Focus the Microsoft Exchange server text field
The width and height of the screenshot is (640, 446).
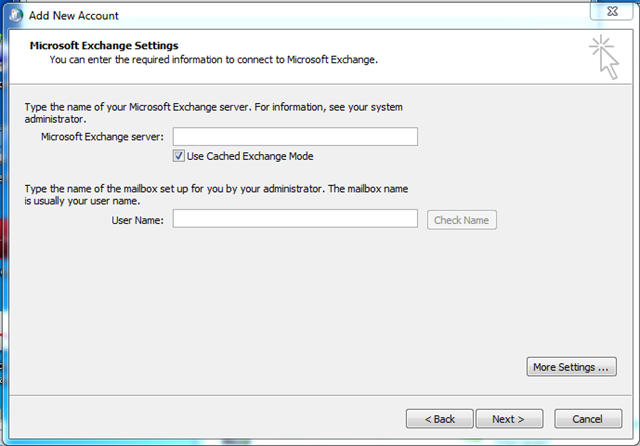coord(295,136)
